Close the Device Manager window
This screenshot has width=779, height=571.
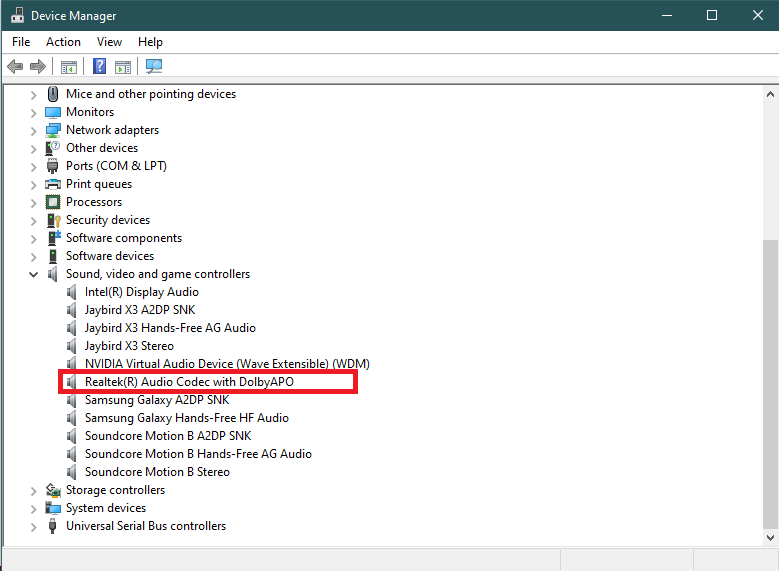[758, 15]
